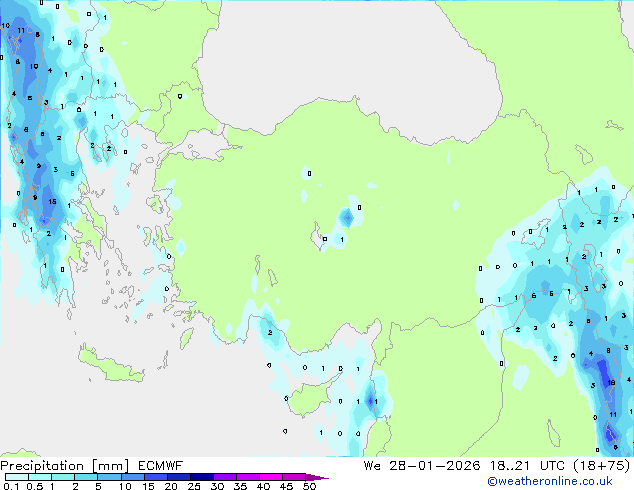
Task: Select the legend swatch between 45 and 50
Action: coord(294,477)
